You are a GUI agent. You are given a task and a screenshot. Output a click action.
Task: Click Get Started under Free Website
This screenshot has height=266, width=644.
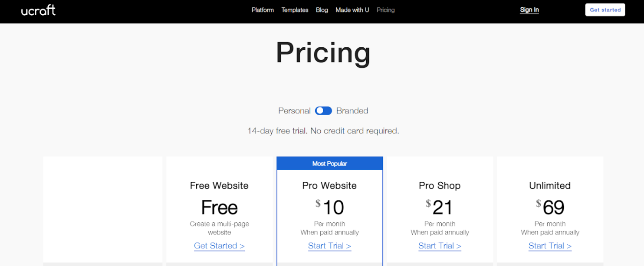pos(219,246)
